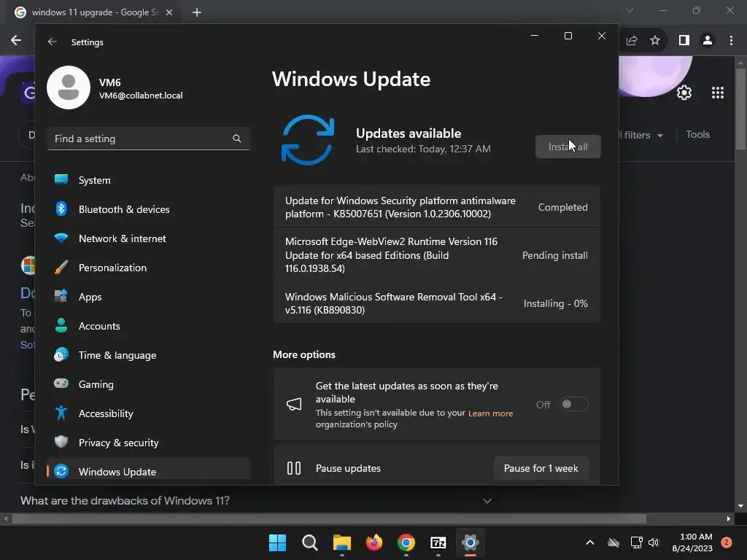Click the Time & language clock icon
The image size is (747, 560).
61,355
